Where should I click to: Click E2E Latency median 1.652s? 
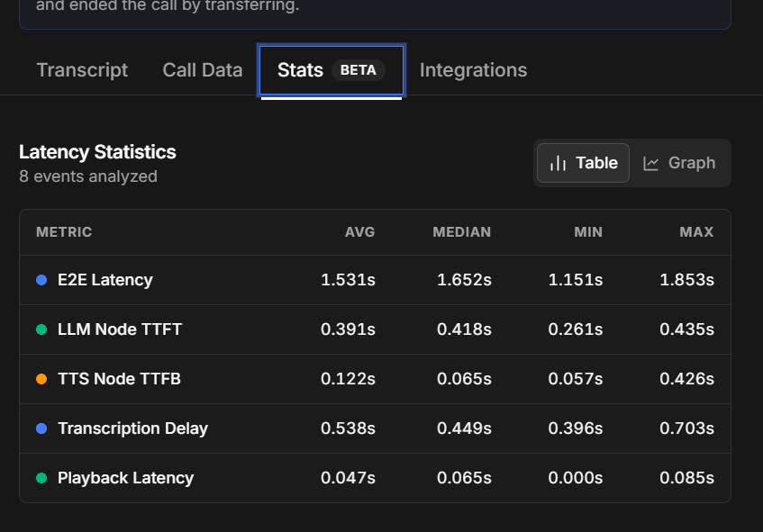[x=464, y=280]
